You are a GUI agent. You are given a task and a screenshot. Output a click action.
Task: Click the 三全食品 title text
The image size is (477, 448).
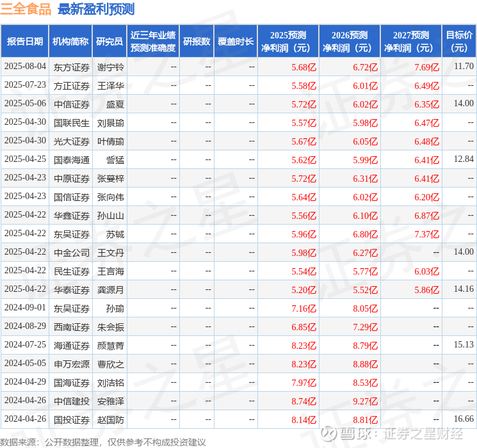pyautogui.click(x=26, y=9)
